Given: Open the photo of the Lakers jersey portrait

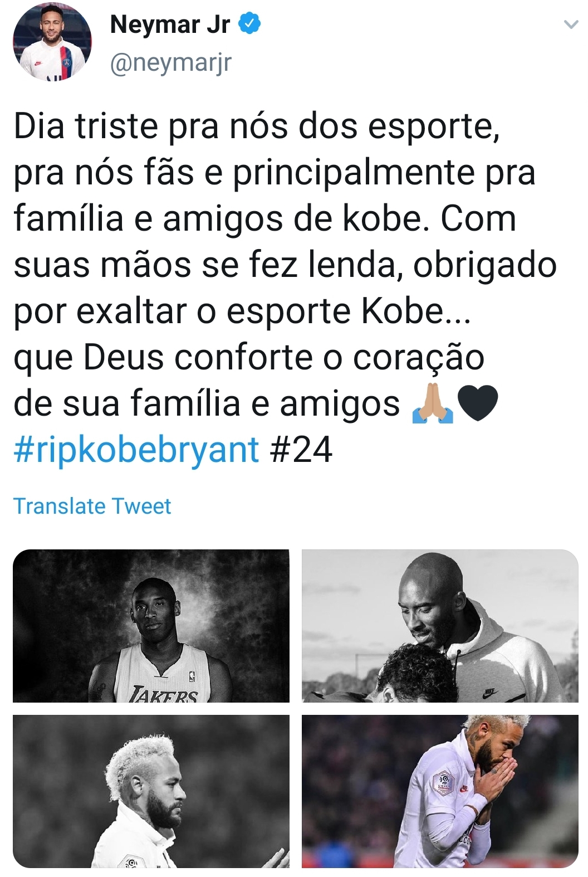Looking at the screenshot, I should coord(151,626).
